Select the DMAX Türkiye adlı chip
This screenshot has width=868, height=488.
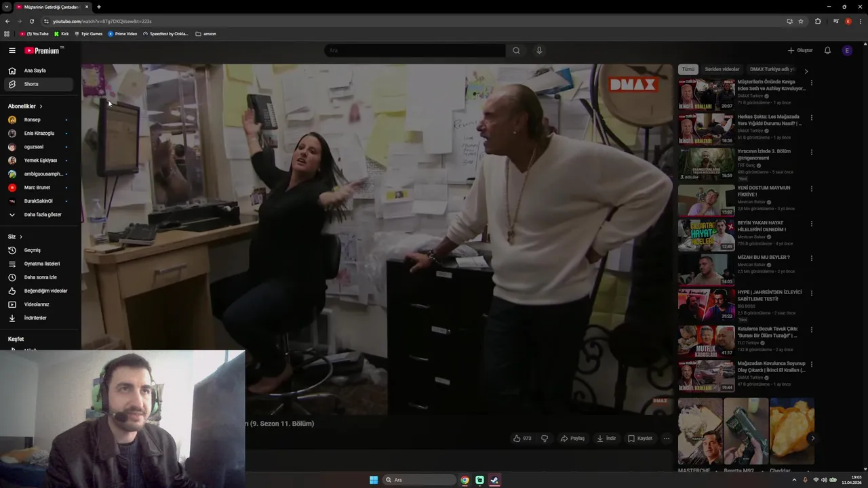tap(772, 69)
